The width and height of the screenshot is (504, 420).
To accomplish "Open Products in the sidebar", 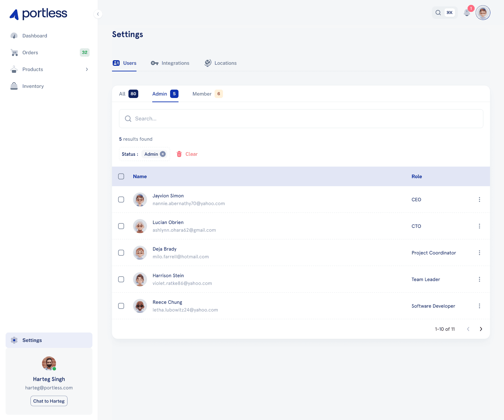I will tap(49, 69).
